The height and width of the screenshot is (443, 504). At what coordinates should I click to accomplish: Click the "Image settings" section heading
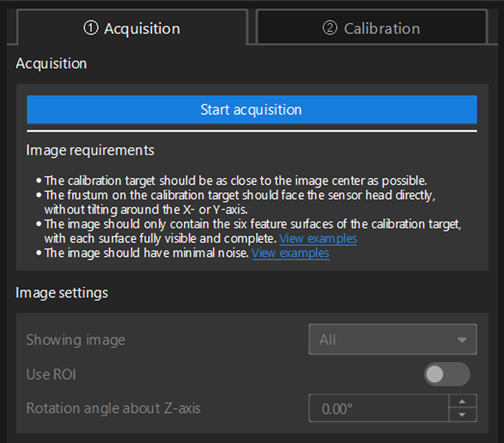[x=62, y=293]
